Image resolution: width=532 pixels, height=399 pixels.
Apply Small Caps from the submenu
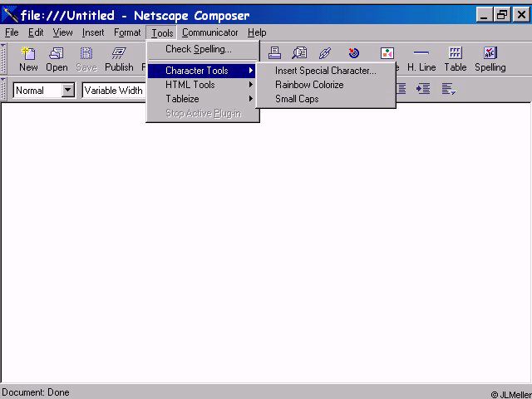click(x=326, y=99)
